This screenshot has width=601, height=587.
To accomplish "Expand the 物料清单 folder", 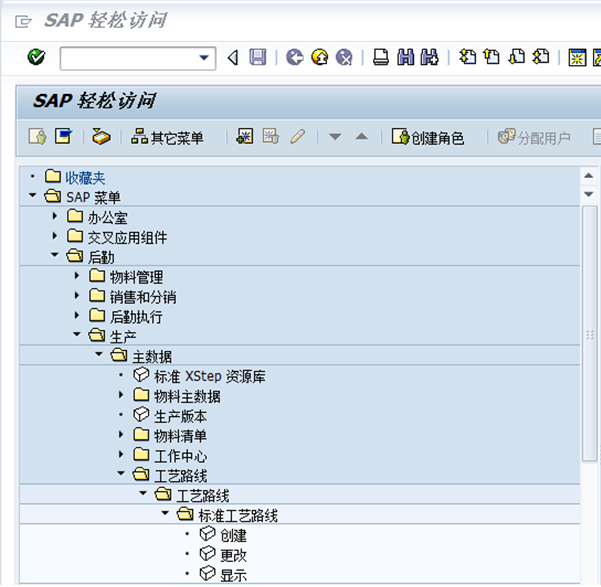I will pyautogui.click(x=121, y=434).
